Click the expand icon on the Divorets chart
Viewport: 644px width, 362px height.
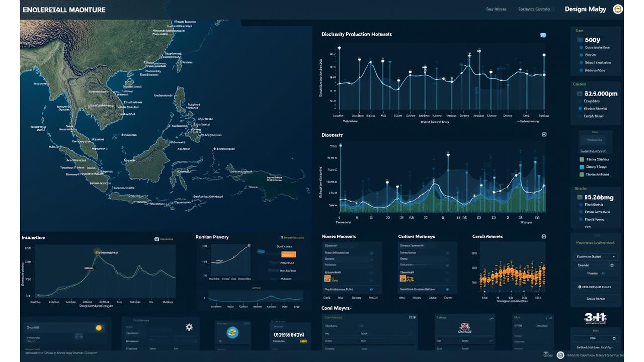click(543, 134)
